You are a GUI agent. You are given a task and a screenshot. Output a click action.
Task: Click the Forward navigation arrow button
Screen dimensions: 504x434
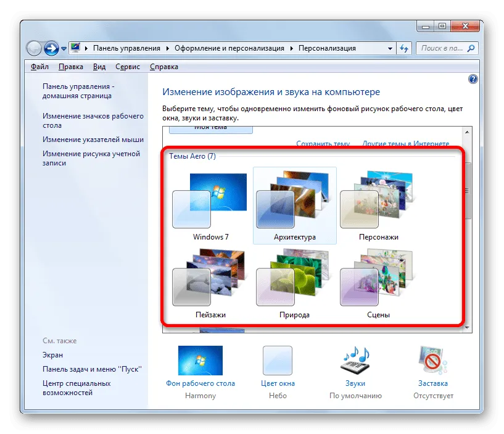coord(51,49)
